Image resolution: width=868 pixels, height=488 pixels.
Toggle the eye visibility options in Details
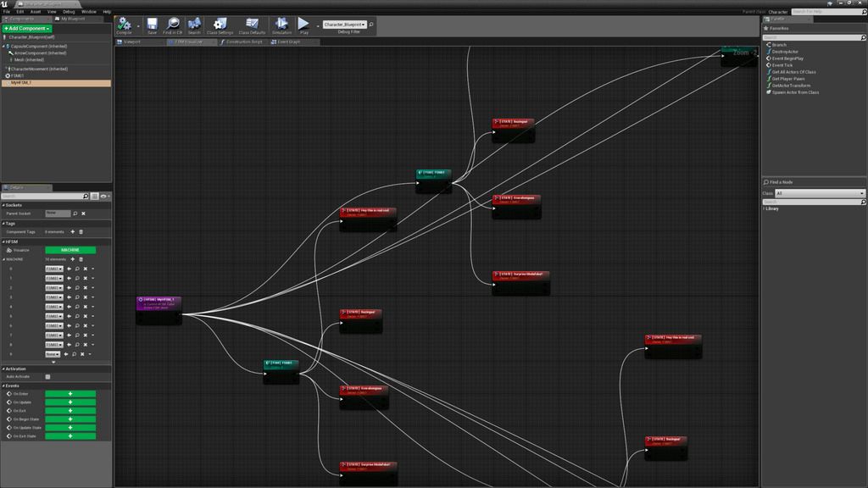click(x=104, y=196)
